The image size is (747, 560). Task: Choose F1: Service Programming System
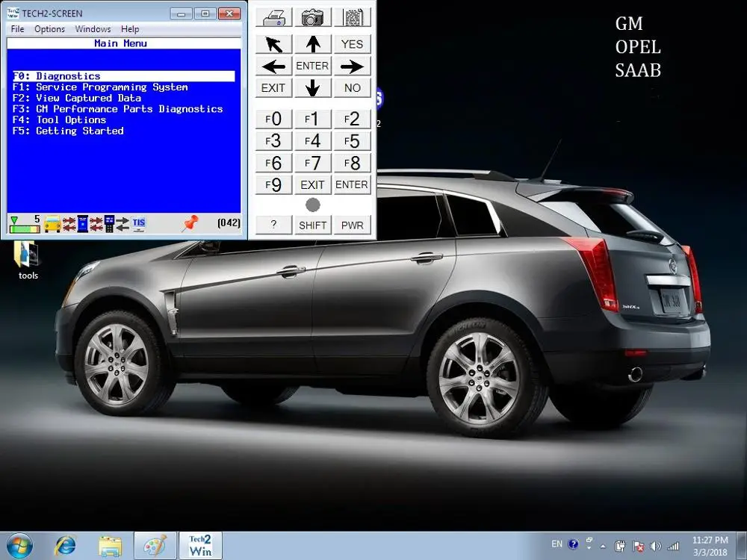(x=100, y=87)
